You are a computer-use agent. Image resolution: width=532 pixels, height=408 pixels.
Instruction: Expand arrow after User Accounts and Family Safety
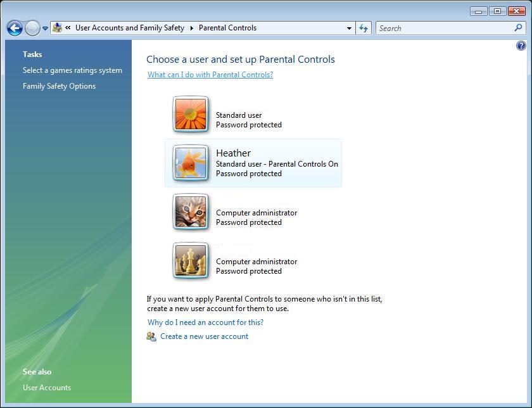click(x=192, y=28)
